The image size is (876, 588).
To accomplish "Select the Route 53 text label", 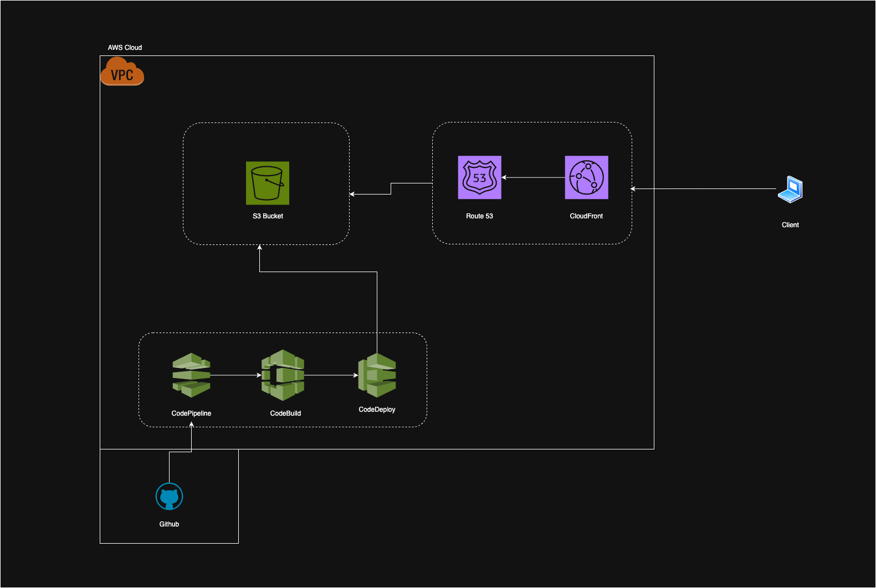I will click(x=479, y=216).
